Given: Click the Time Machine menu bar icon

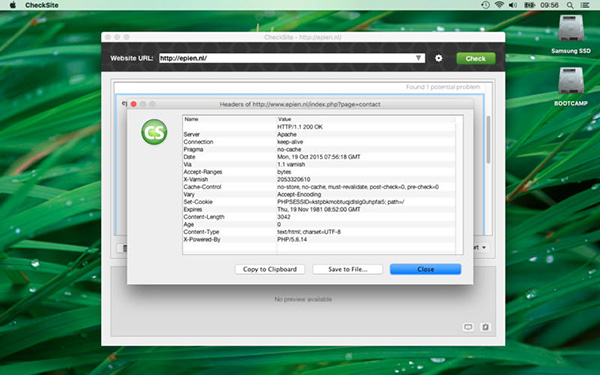Looking at the screenshot, I should 485,5.
